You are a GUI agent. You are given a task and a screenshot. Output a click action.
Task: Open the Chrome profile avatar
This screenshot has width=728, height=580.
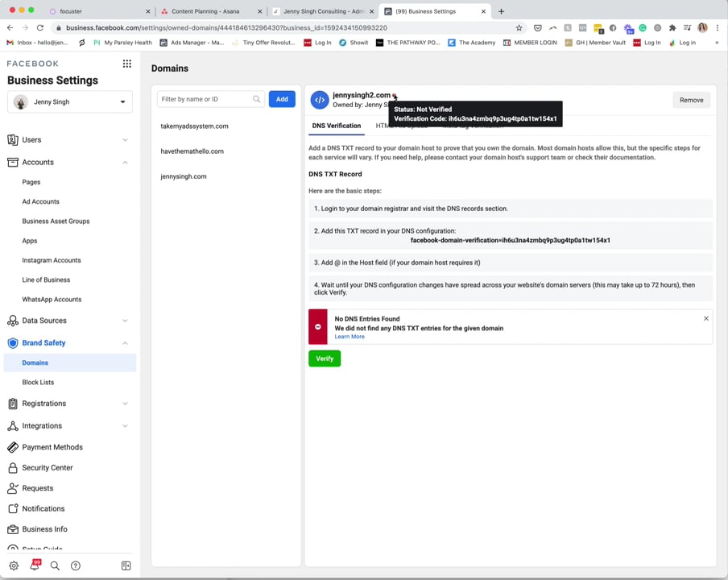pyautogui.click(x=702, y=28)
